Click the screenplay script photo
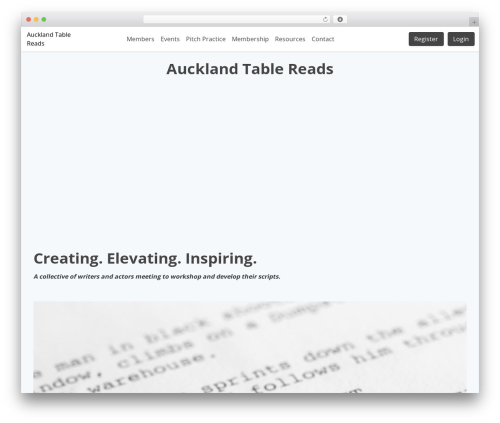 (x=250, y=347)
